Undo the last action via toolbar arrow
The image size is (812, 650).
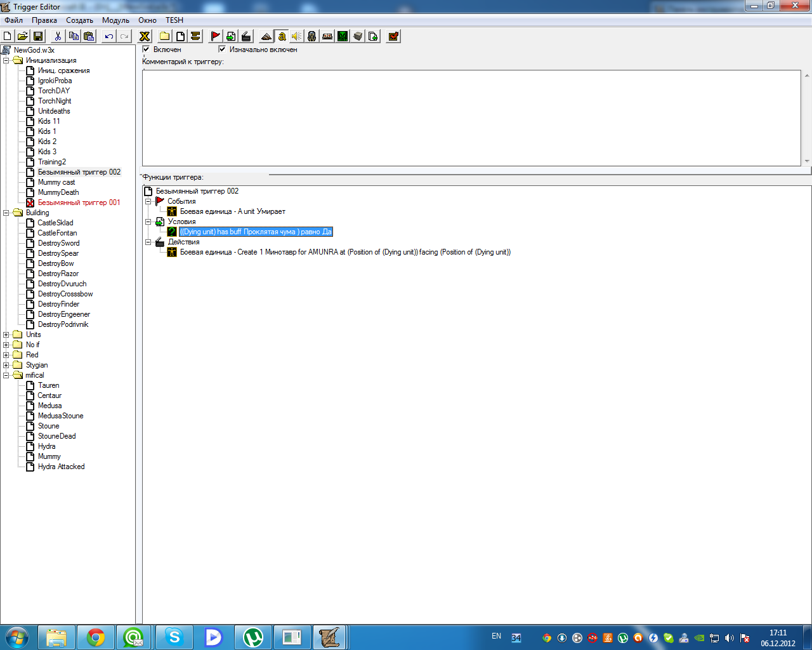[x=109, y=36]
